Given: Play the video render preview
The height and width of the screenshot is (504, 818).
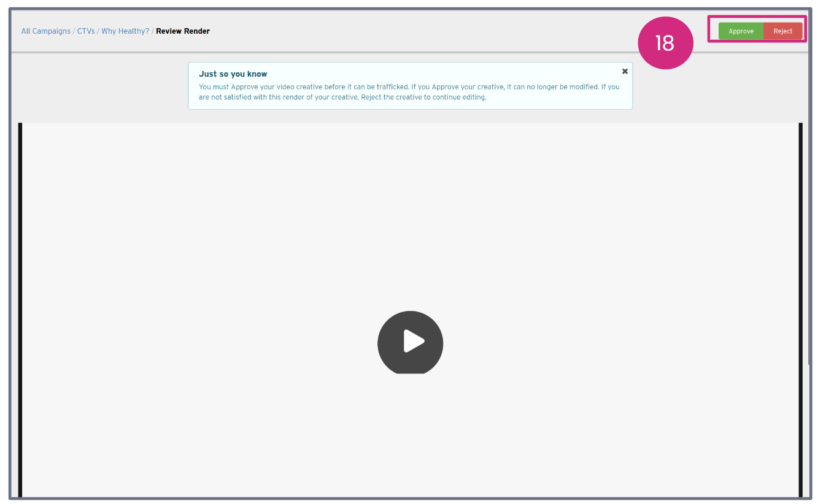Looking at the screenshot, I should pyautogui.click(x=410, y=342).
